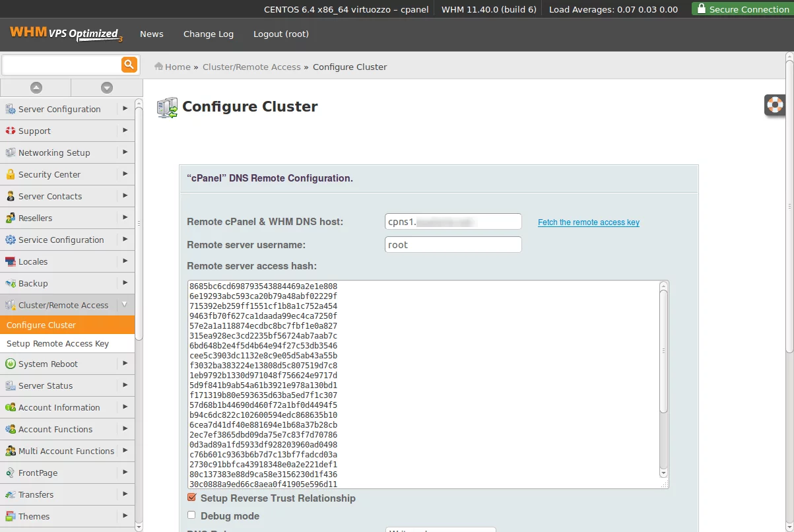Open the floating lifebuoy help icon
794x532 pixels.
[775, 104]
